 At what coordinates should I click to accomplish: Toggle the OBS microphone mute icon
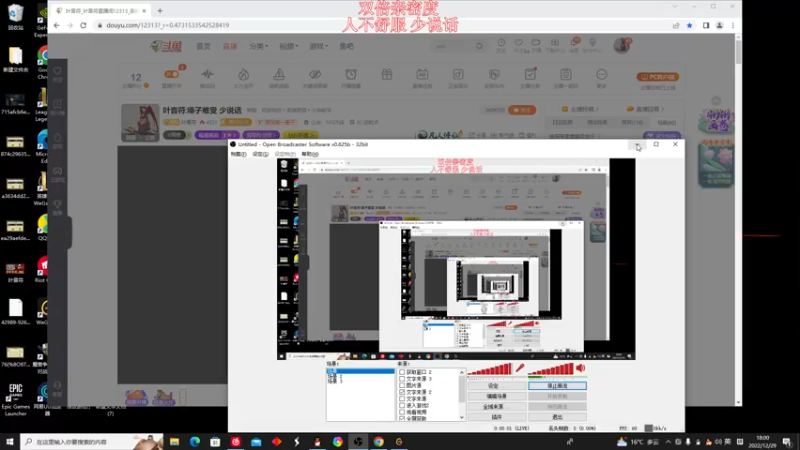pos(519,368)
